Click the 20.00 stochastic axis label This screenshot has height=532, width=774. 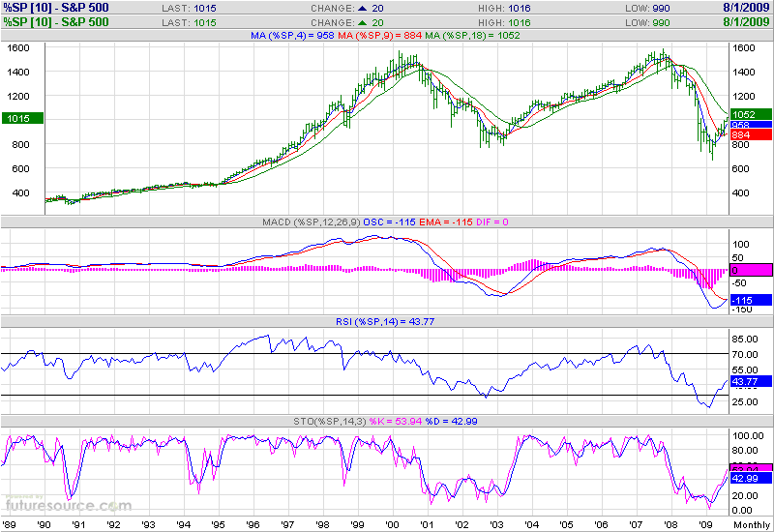745,495
